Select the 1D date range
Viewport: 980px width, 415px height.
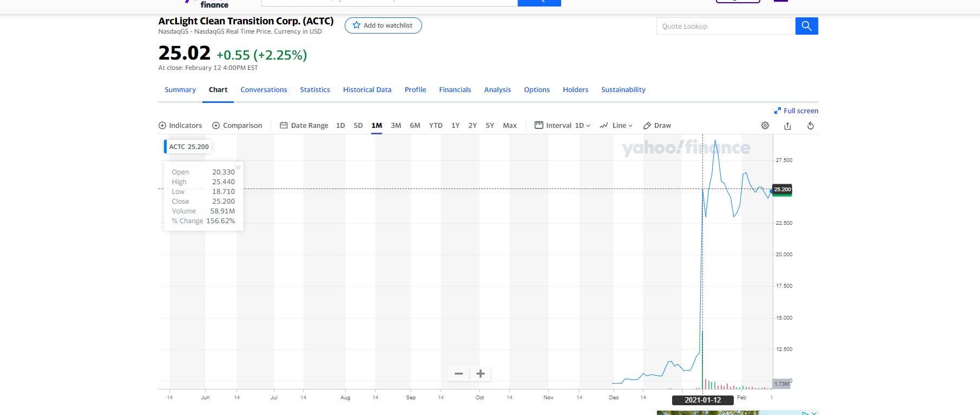coord(340,126)
